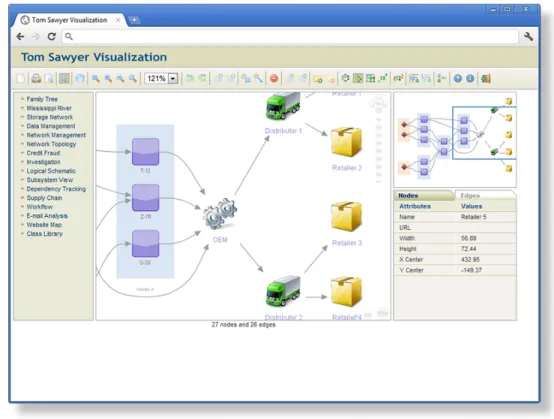Click the vertical green nodes icon
Viewport: 554px width, 419px height.
pos(442,78)
